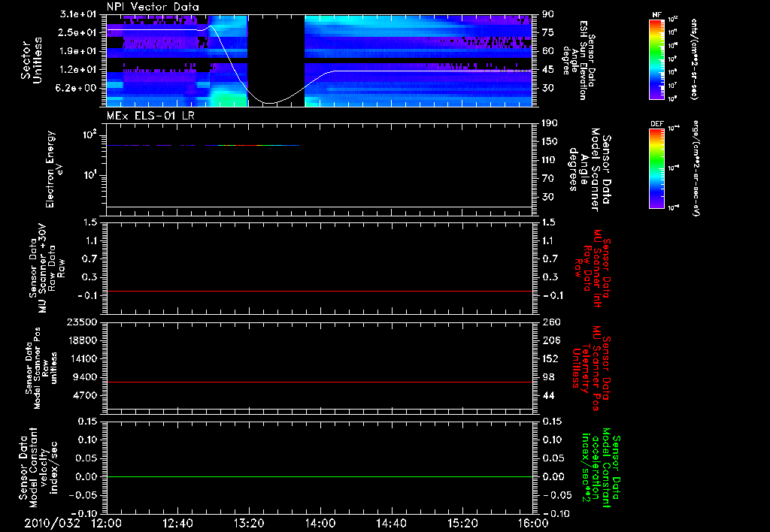Click the ESH Sun Elevation Angle label
The height and width of the screenshot is (532, 770).
pyautogui.click(x=580, y=60)
